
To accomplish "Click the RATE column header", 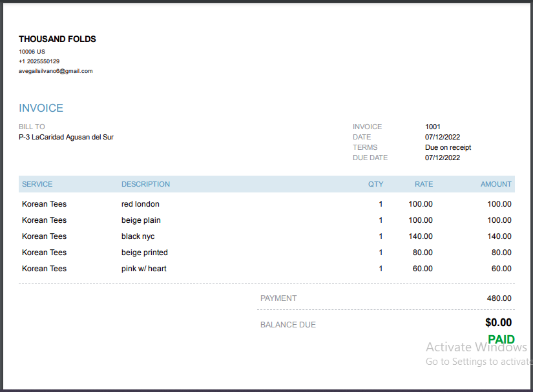I will 424,184.
